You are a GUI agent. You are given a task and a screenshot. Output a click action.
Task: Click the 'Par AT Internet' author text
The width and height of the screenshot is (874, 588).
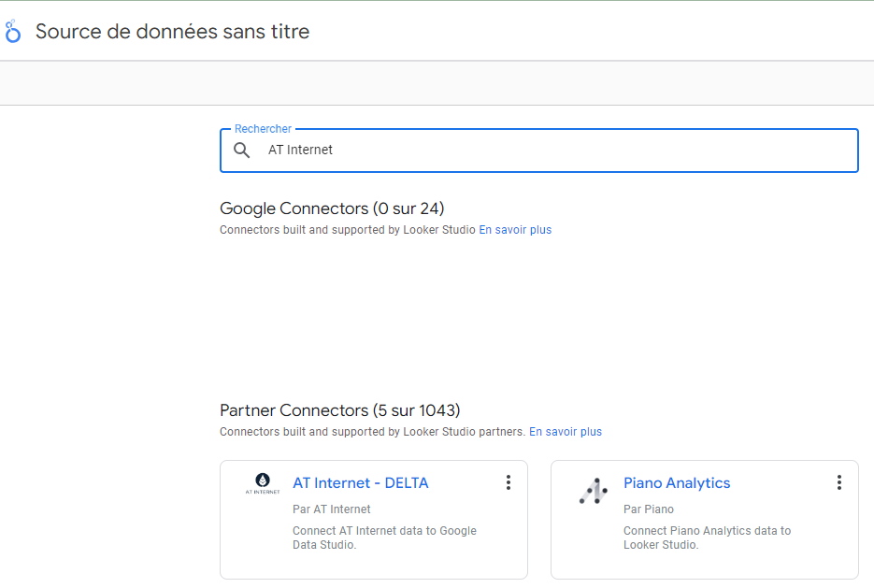point(332,509)
